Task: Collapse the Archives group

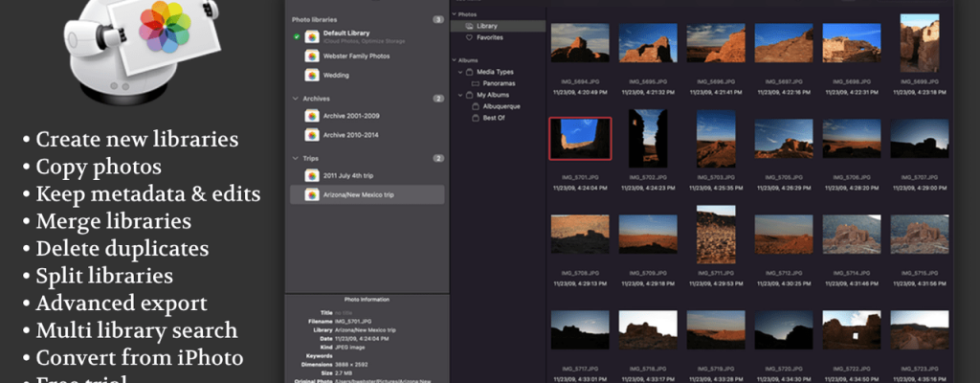Action: click(x=295, y=98)
